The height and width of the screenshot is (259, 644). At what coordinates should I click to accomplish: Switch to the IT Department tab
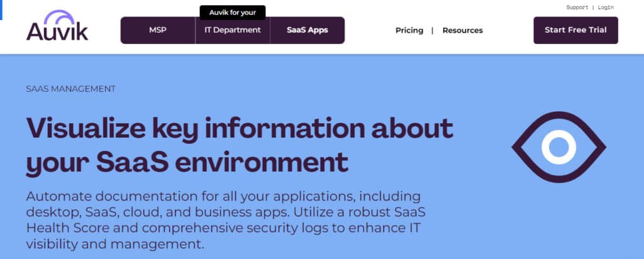pyautogui.click(x=233, y=30)
